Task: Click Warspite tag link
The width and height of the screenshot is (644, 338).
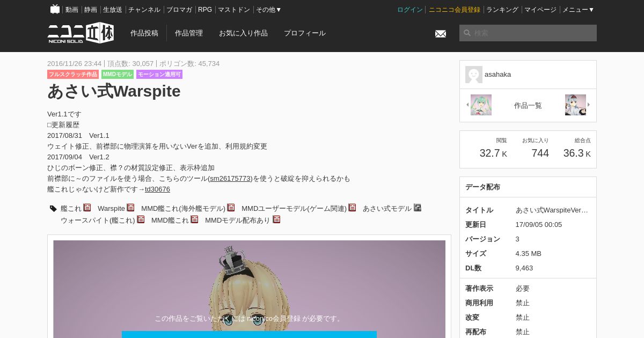Action: [111, 208]
